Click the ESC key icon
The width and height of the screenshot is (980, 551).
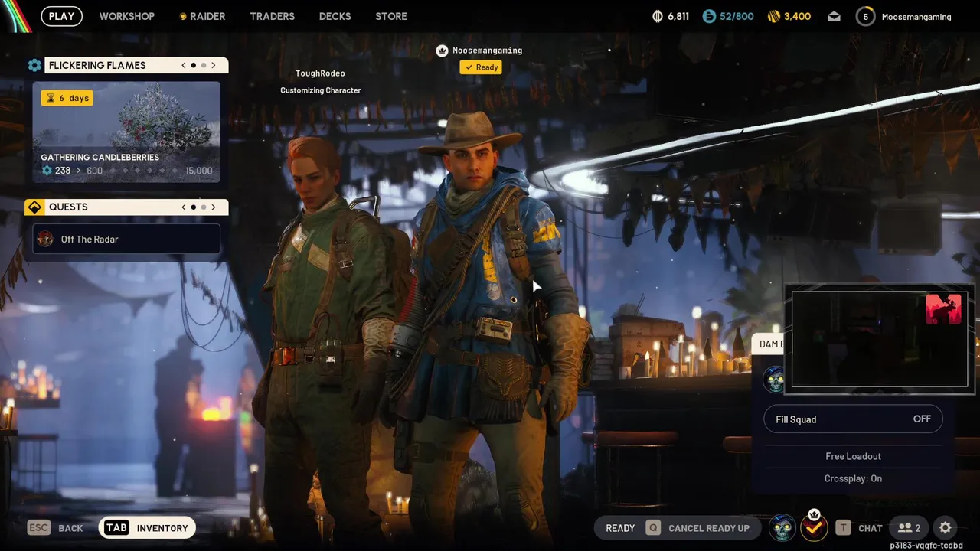coord(39,527)
